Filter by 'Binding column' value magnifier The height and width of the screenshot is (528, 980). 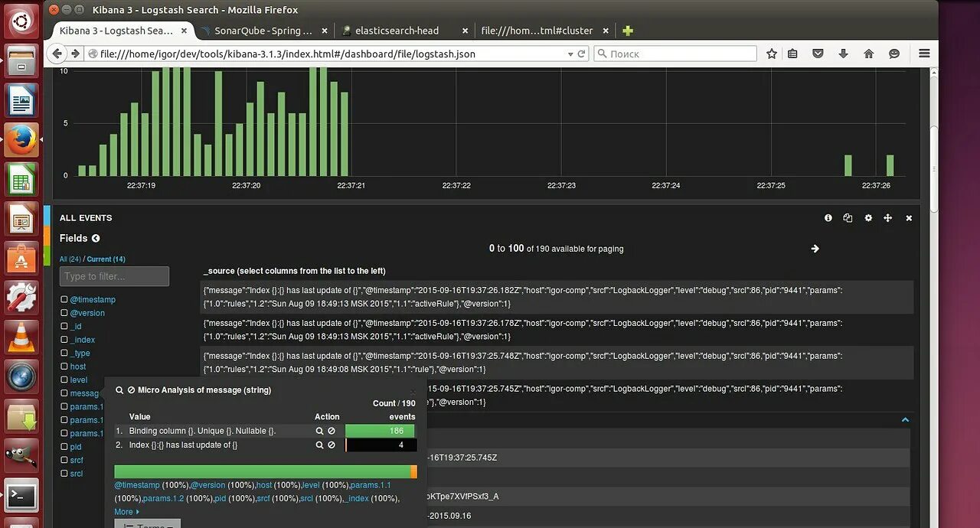pyautogui.click(x=320, y=431)
